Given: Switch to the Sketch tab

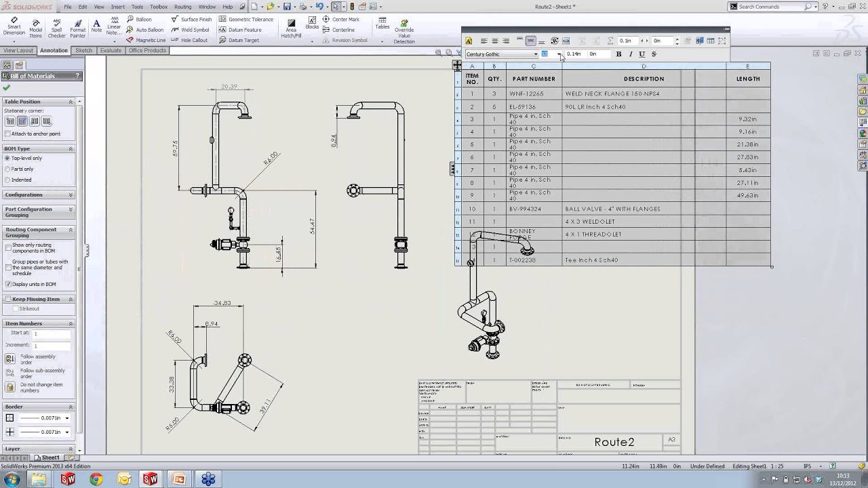Looking at the screenshot, I should (x=83, y=50).
